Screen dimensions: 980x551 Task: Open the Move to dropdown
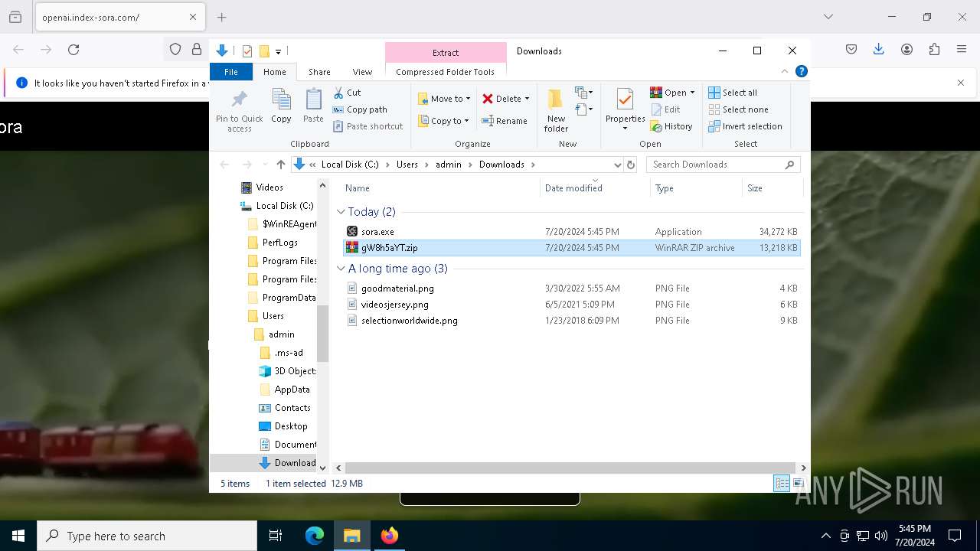pyautogui.click(x=444, y=99)
